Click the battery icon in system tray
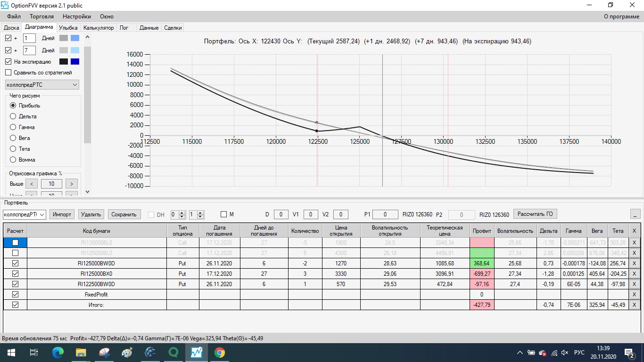The image size is (644, 362). [531, 353]
